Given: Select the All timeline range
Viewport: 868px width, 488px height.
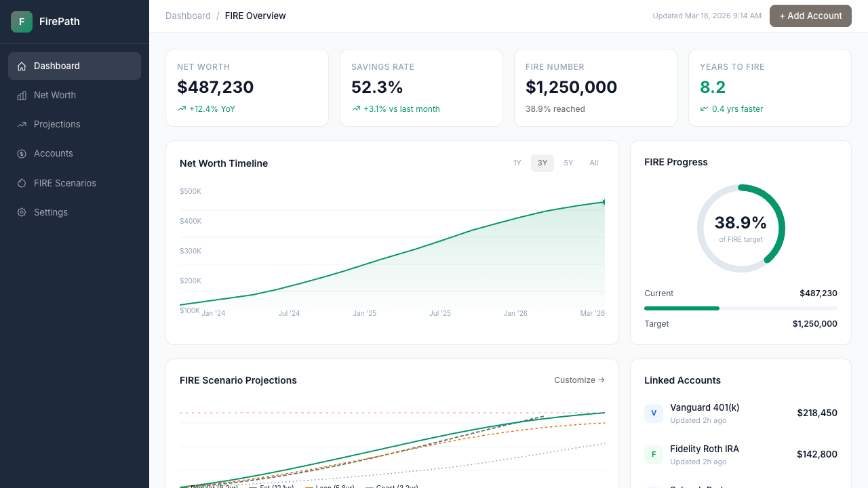Looking at the screenshot, I should (594, 163).
